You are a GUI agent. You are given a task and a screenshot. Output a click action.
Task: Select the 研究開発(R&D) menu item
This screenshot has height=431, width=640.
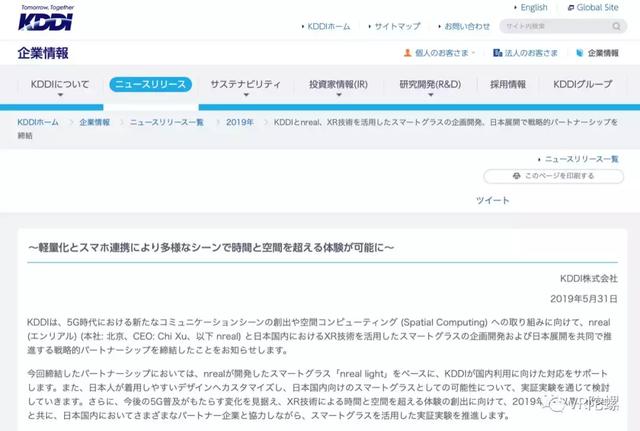click(x=430, y=84)
